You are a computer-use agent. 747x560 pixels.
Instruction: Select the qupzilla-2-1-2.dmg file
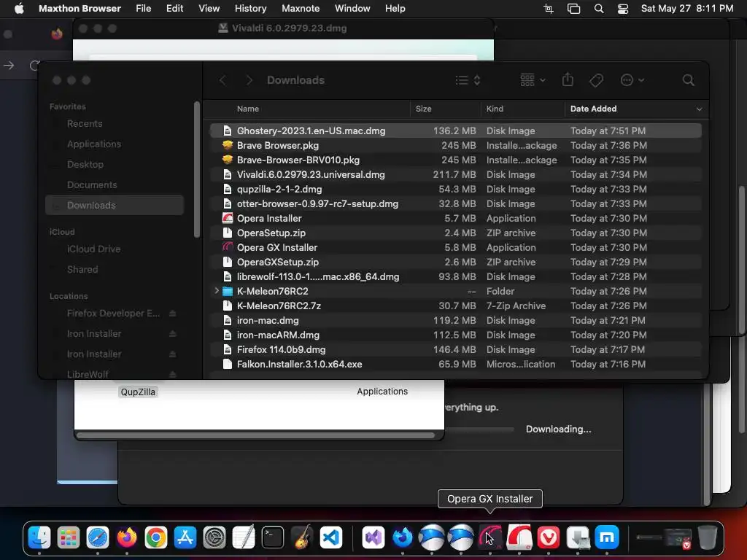(456, 189)
